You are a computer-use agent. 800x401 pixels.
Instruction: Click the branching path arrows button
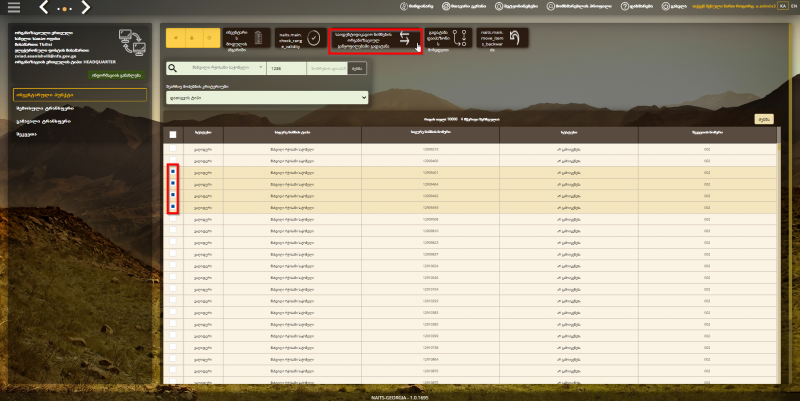[448, 39]
